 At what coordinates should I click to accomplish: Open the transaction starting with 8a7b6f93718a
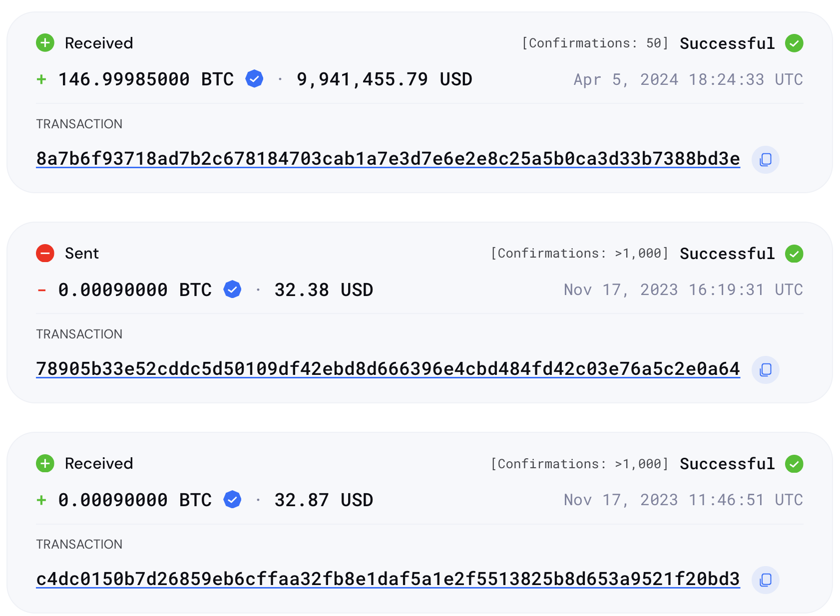[388, 160]
